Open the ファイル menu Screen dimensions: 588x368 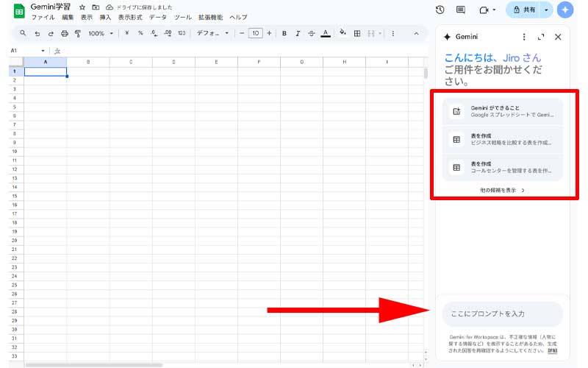[43, 17]
